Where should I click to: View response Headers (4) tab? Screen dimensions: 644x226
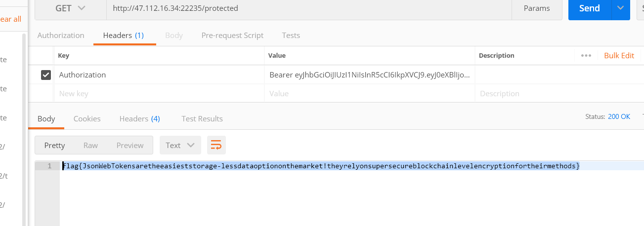[139, 119]
